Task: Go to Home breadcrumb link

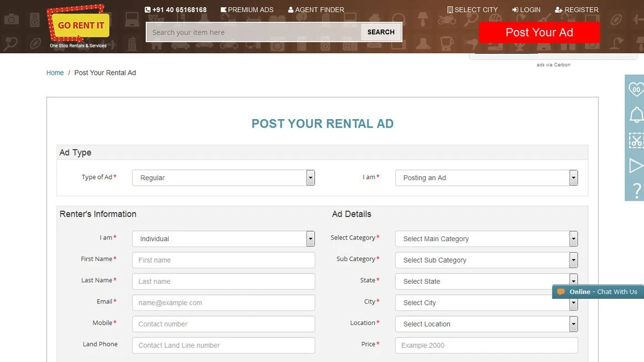Action: coord(55,73)
